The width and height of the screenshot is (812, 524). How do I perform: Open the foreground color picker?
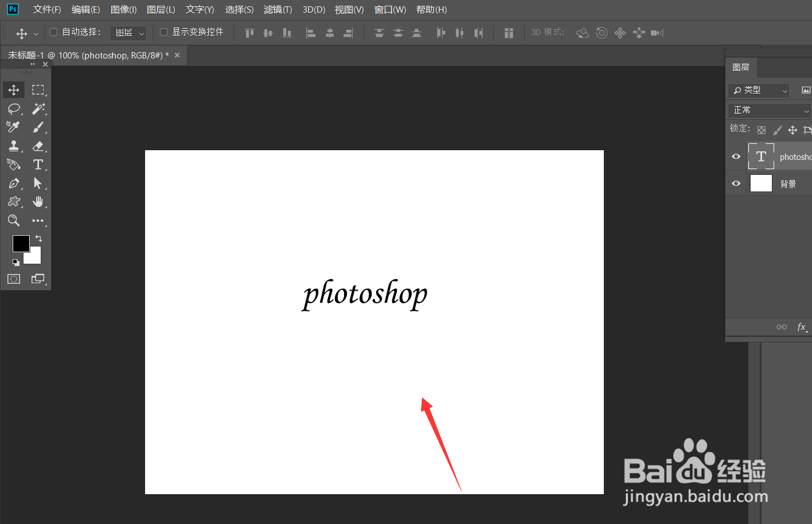[21, 244]
